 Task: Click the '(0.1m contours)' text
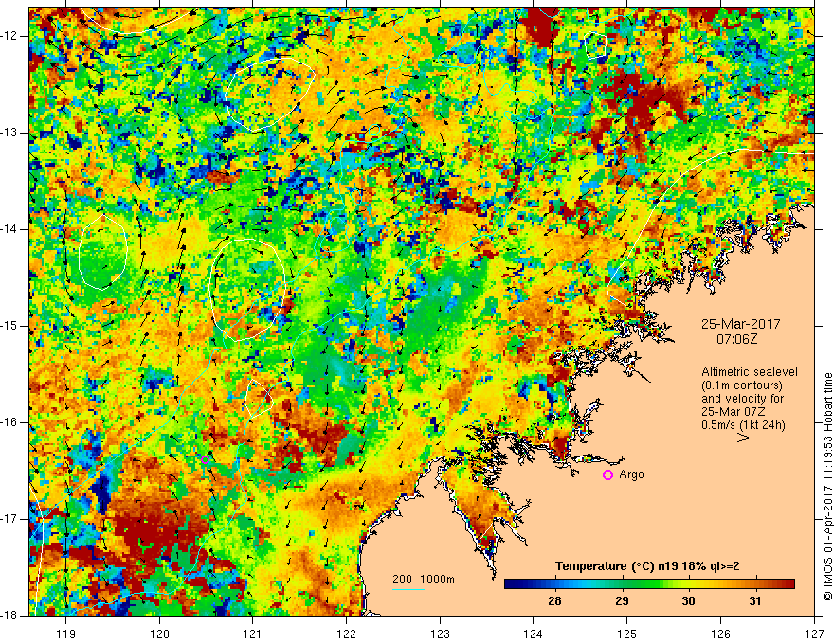[x=742, y=385]
